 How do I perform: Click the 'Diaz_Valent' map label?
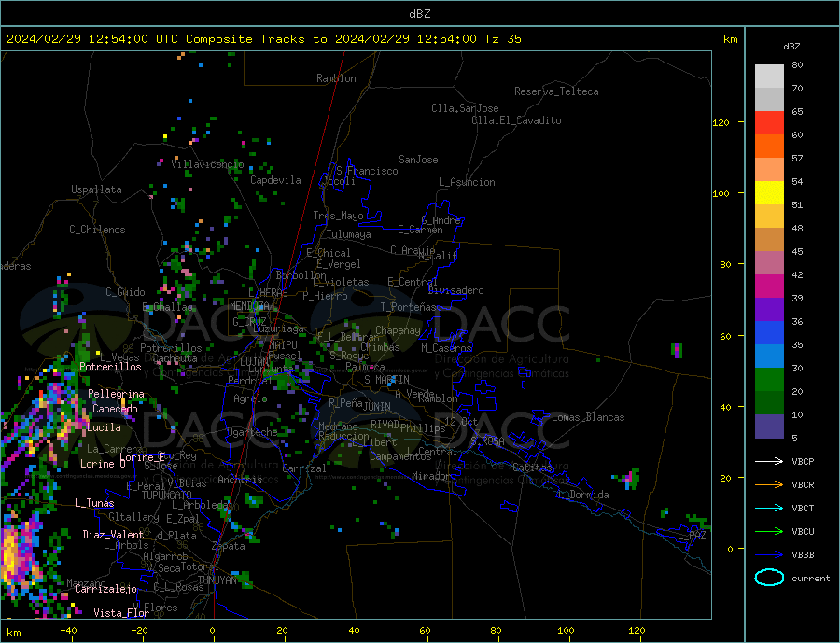tap(113, 535)
